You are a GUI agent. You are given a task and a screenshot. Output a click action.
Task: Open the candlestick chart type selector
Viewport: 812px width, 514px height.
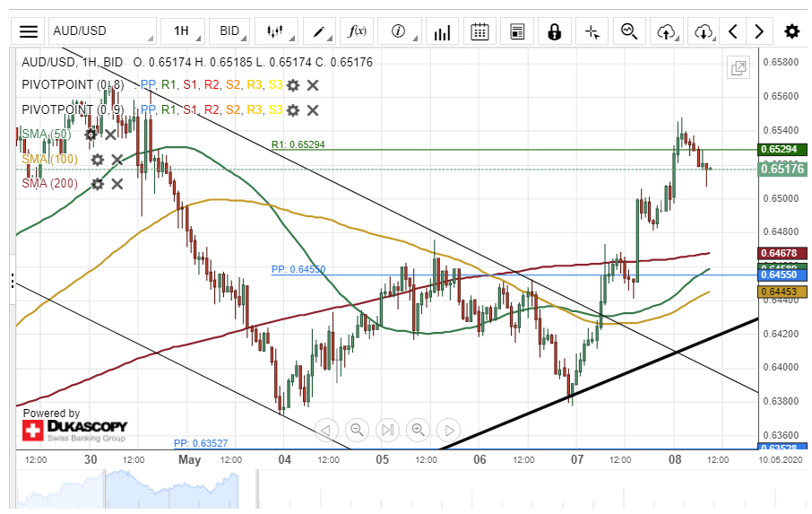pyautogui.click(x=275, y=31)
